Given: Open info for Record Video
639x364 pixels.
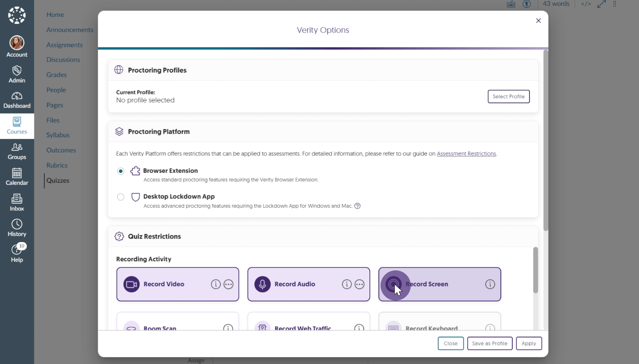Looking at the screenshot, I should tap(216, 284).
